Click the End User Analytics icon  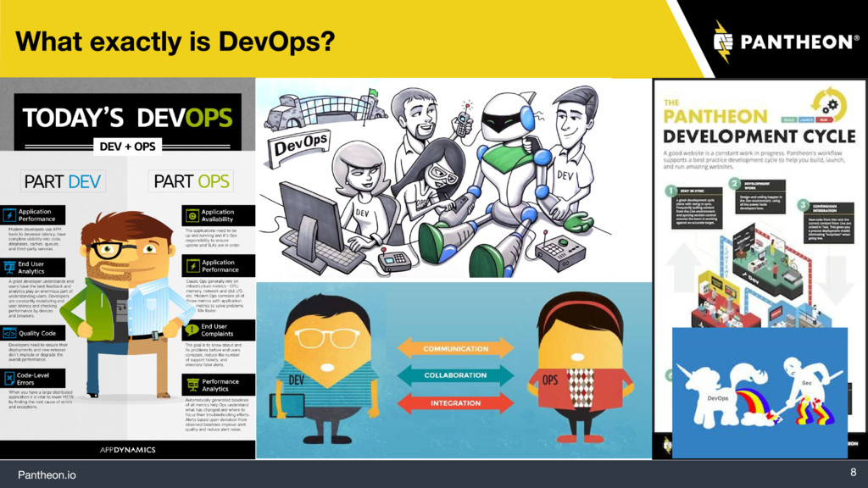8,268
